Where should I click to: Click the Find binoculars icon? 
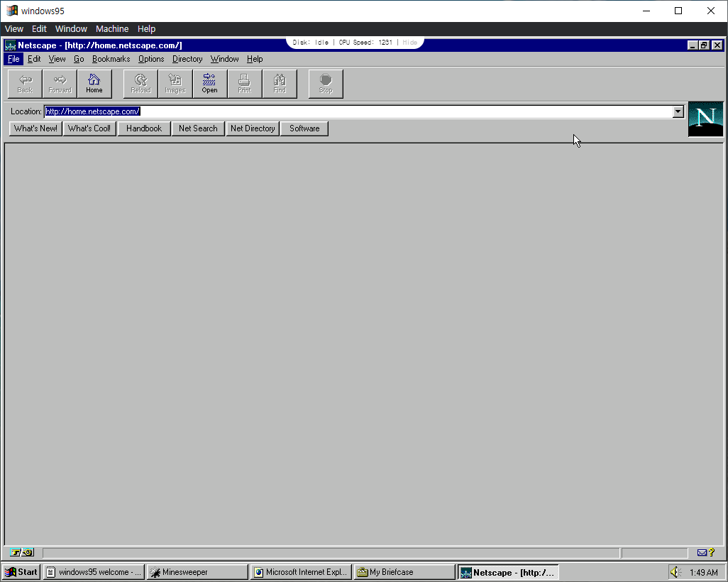click(280, 84)
